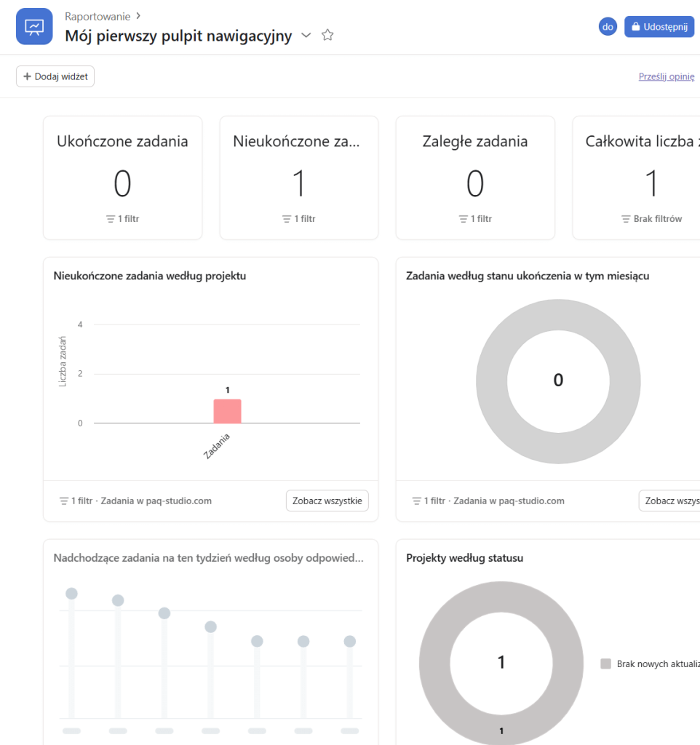Viewport: 700px width, 745px height.
Task: Click the dashboard presentation icon
Action: [x=34, y=27]
